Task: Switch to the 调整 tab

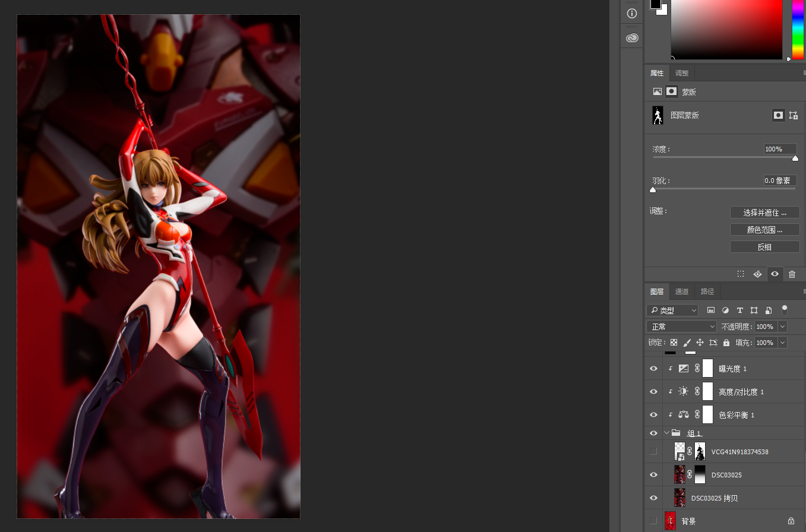Action: pyautogui.click(x=682, y=73)
